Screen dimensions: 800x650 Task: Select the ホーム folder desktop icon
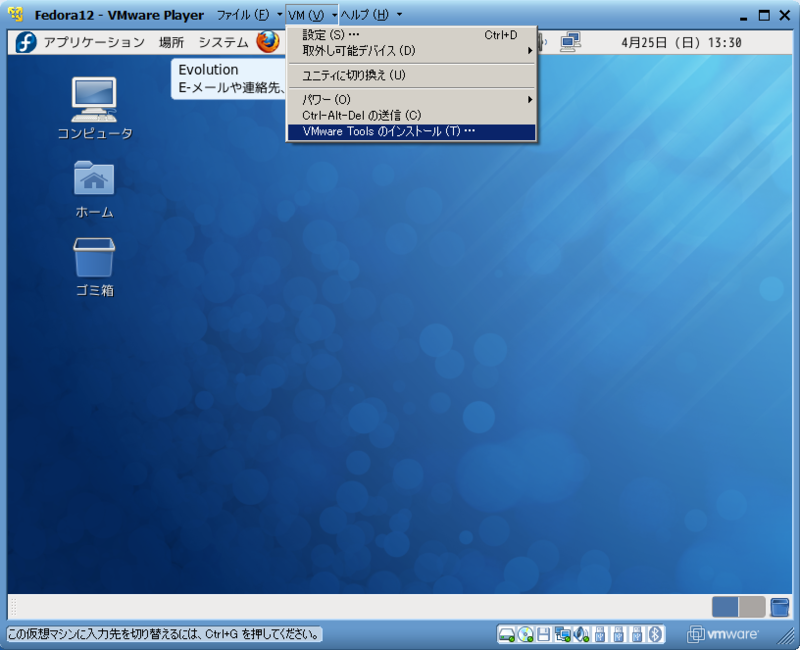point(94,190)
